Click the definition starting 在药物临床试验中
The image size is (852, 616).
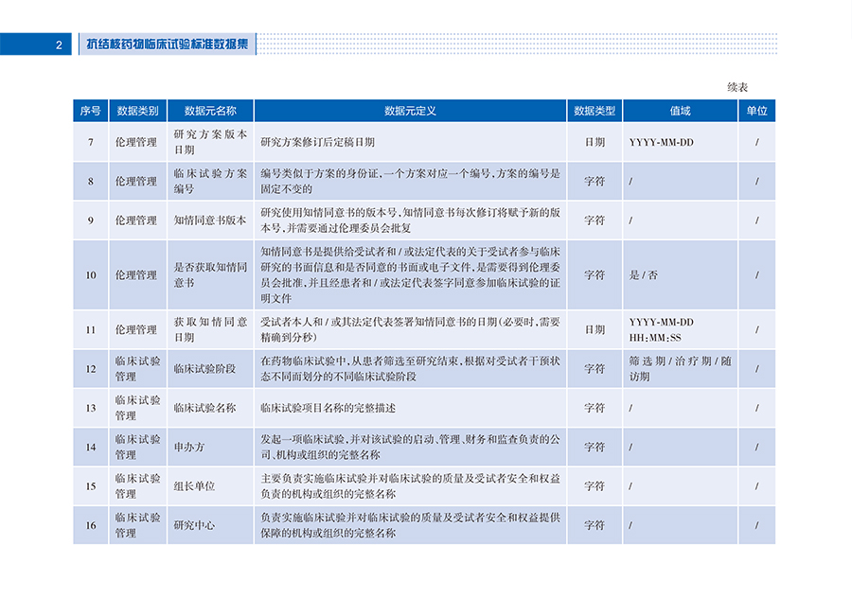point(410,369)
